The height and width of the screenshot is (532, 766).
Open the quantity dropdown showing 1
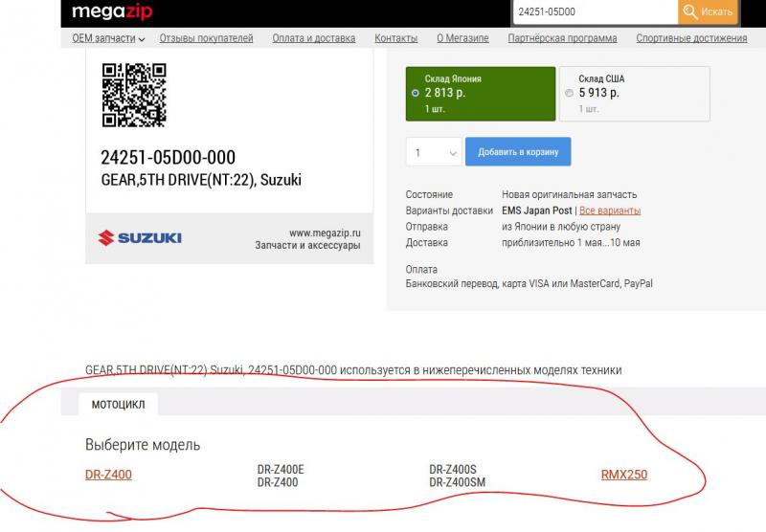[x=434, y=152]
